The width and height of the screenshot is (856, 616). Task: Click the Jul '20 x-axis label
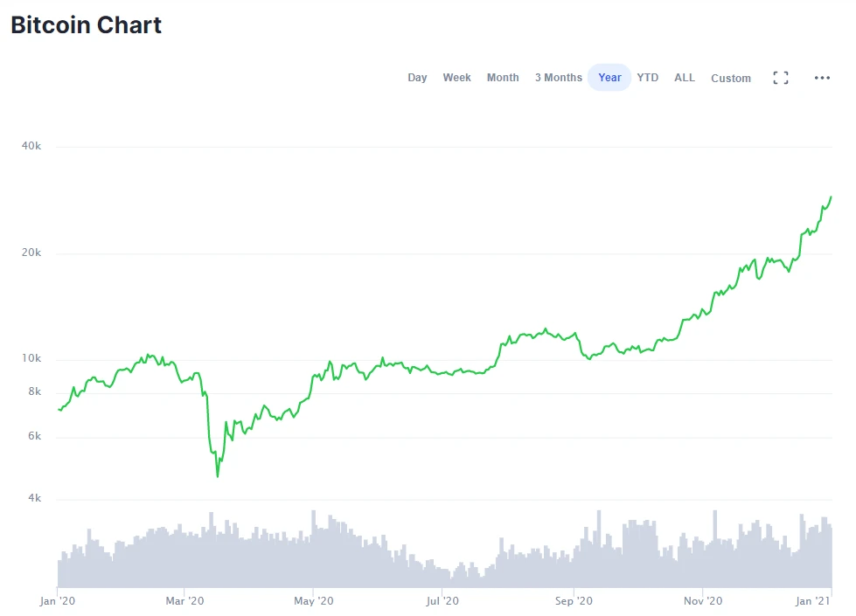coord(442,601)
